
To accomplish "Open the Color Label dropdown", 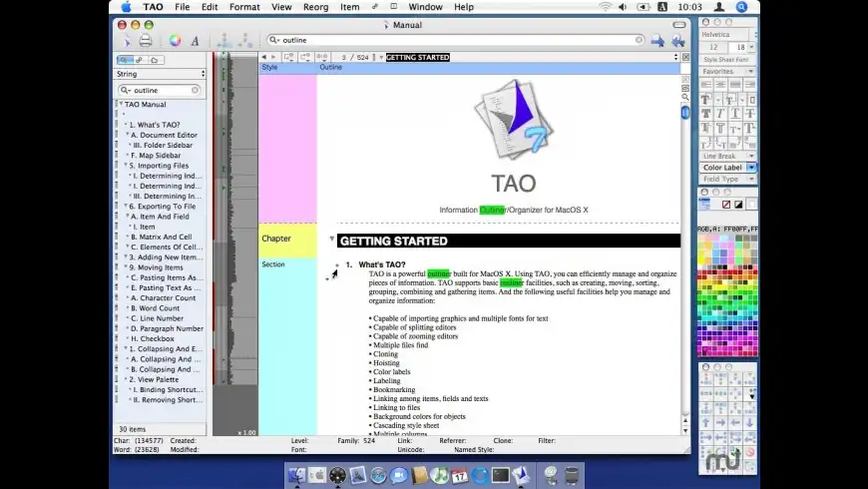I will tap(727, 168).
